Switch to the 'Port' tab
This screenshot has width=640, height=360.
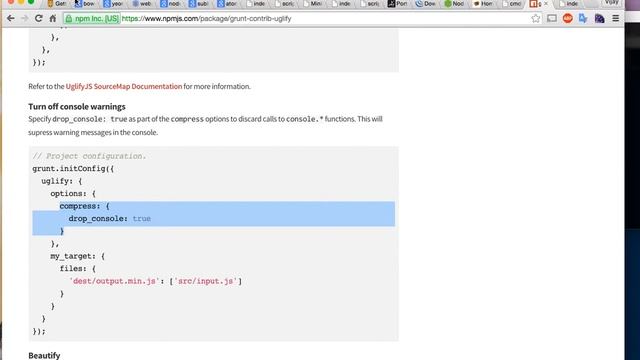click(x=398, y=4)
